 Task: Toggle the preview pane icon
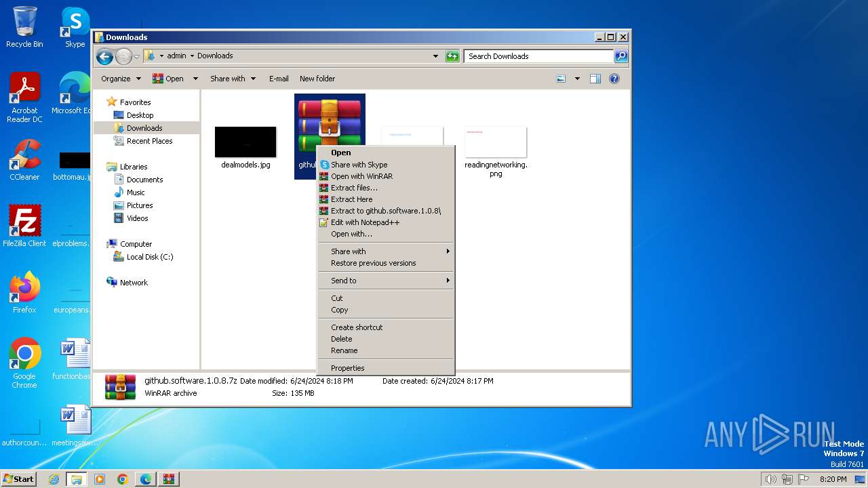coord(595,79)
